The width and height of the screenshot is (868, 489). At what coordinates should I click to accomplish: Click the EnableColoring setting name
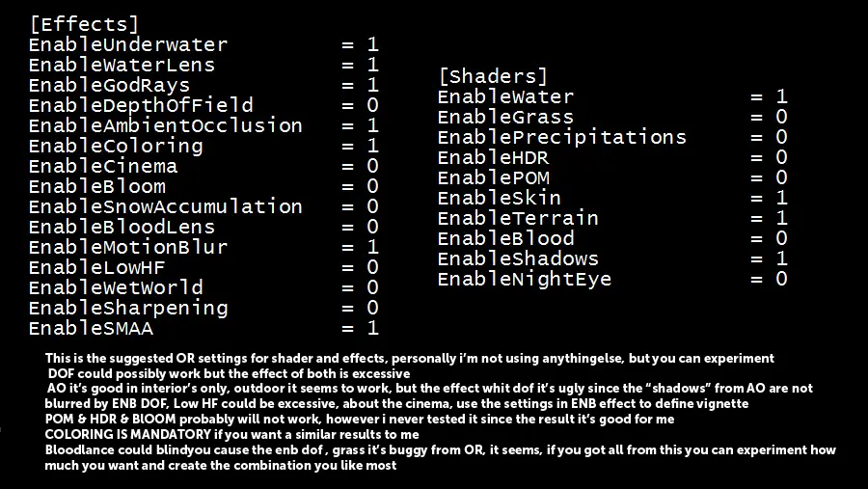click(x=117, y=147)
